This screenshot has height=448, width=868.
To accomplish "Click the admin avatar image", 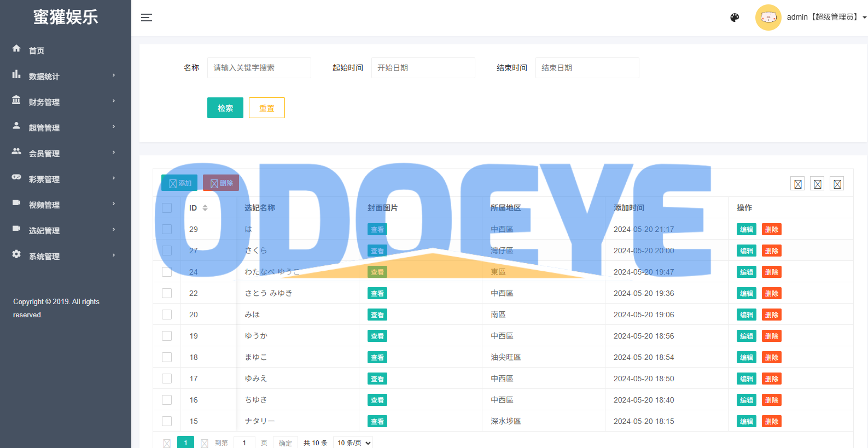I will [x=768, y=18].
